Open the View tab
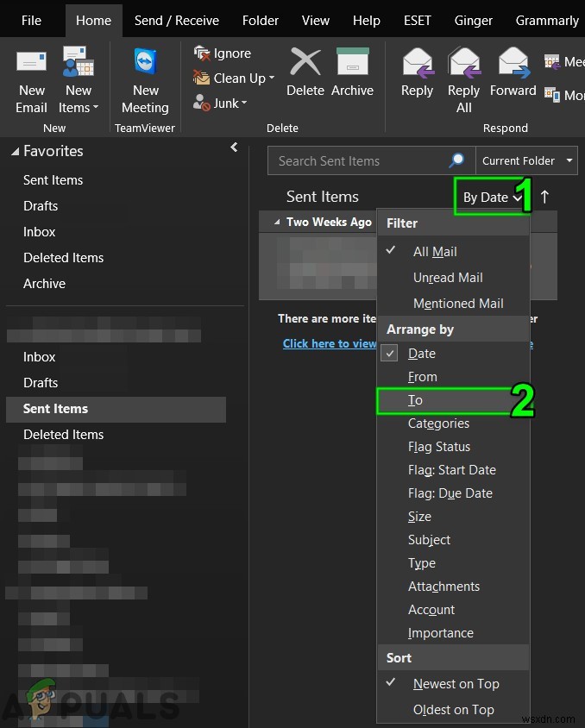The height and width of the screenshot is (728, 585). point(316,21)
